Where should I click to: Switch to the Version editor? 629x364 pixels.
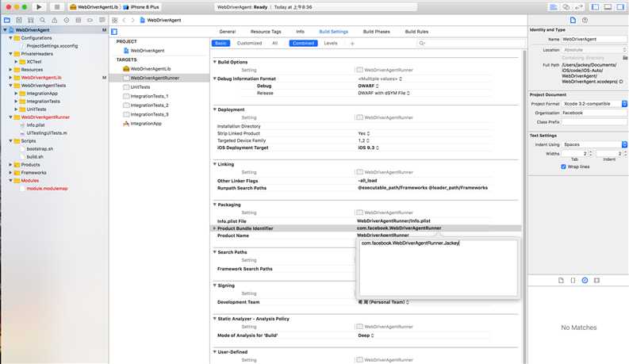(579, 7)
